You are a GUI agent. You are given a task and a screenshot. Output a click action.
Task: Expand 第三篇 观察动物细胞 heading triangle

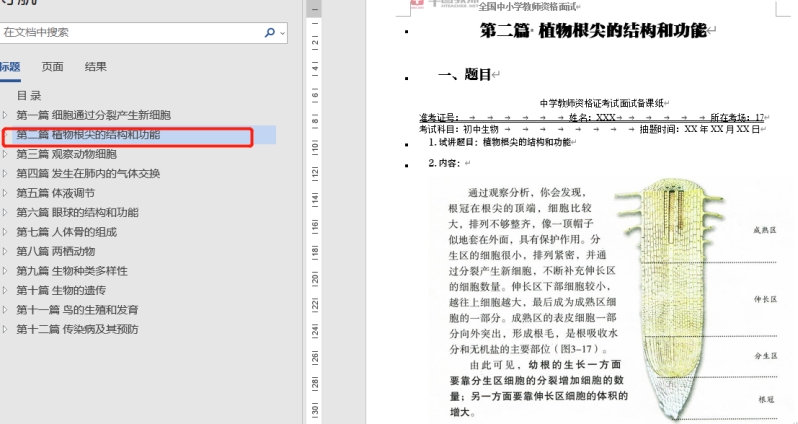point(6,154)
